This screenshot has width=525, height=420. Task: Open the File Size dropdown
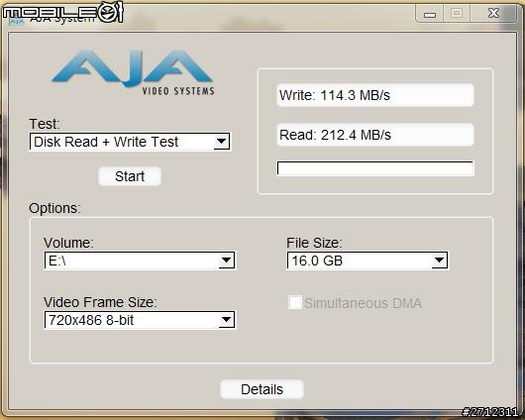tap(367, 261)
